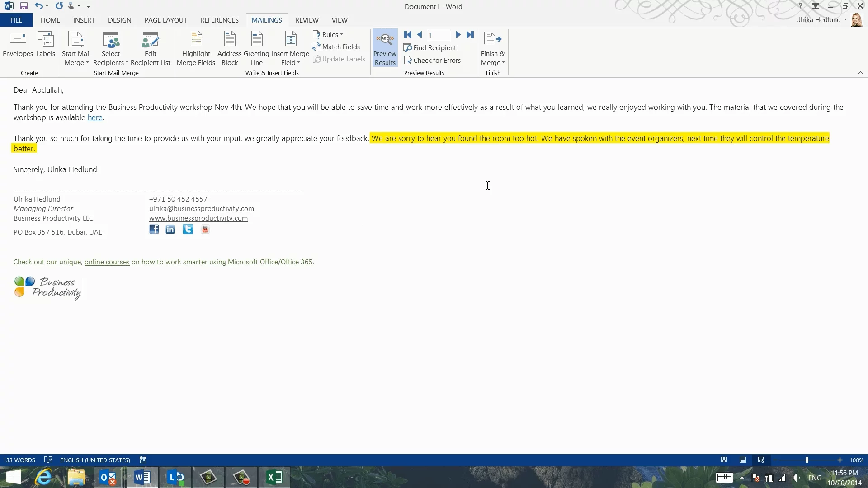Click Check for Errors button

[x=432, y=61]
